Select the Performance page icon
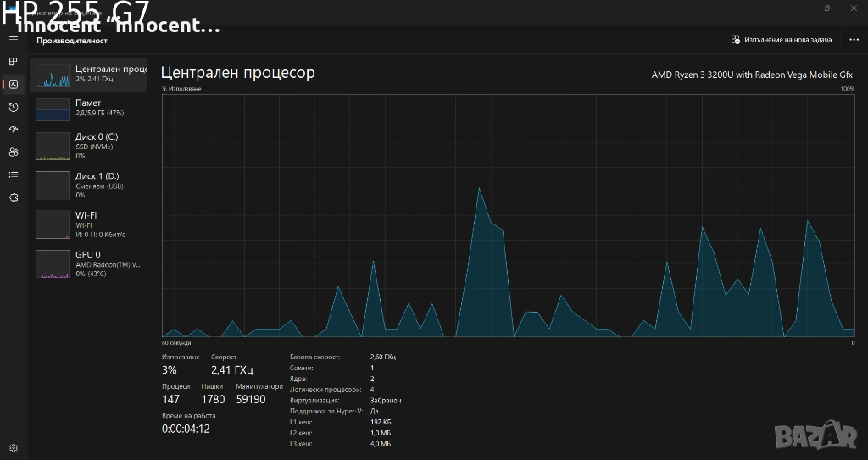Screen dimensions: 868x460 click(x=13, y=84)
